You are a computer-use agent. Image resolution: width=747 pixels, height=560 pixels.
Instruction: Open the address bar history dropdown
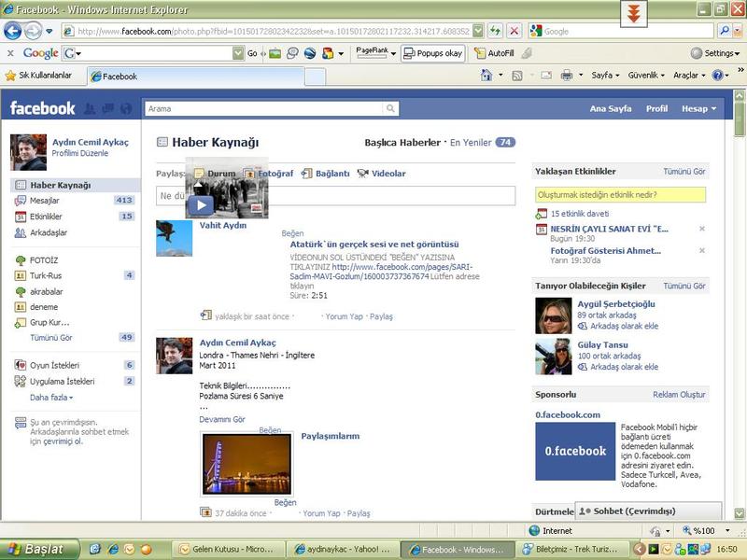[x=478, y=32]
